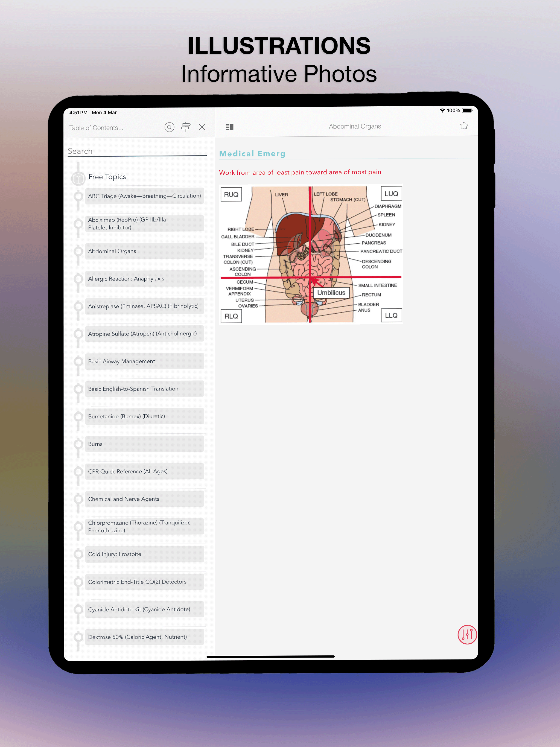Image resolution: width=560 pixels, height=747 pixels.
Task: Open Bumetanide (Bumex) topic
Action: tap(145, 416)
